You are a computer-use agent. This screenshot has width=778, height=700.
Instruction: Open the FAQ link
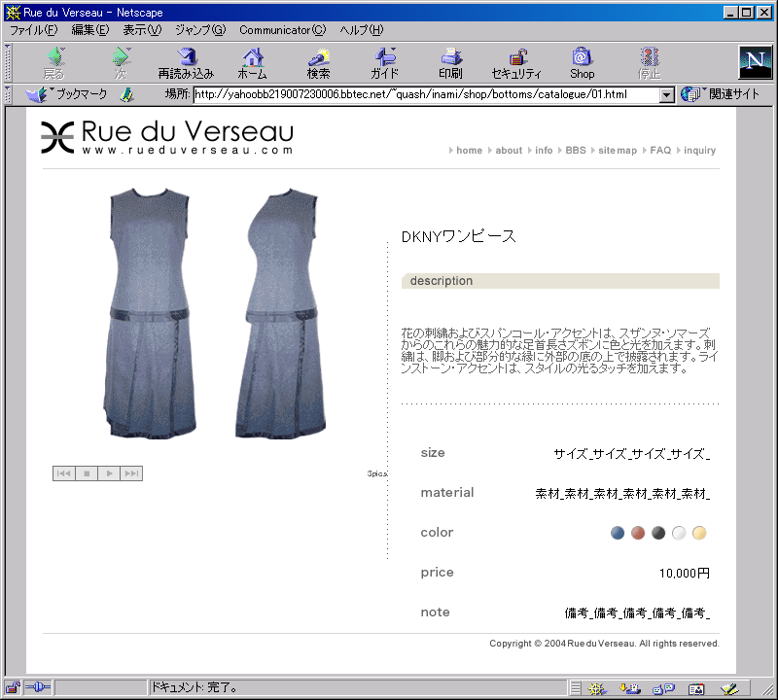tap(660, 151)
